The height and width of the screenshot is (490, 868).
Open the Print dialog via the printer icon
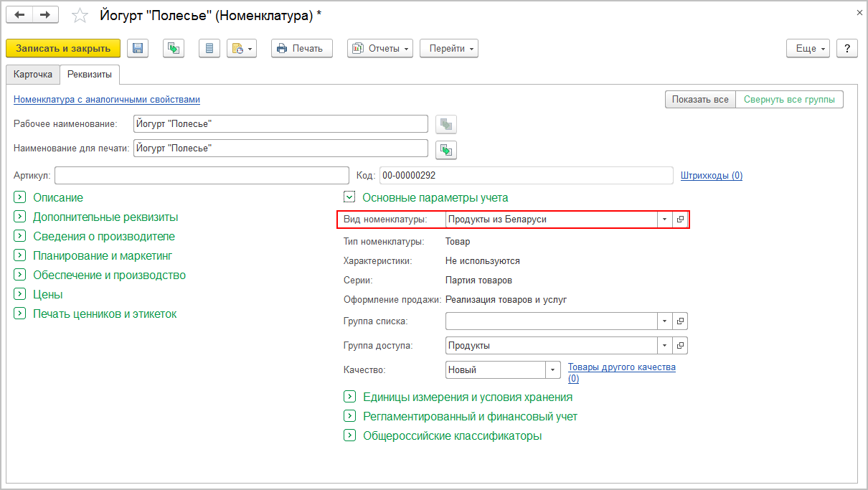point(301,48)
